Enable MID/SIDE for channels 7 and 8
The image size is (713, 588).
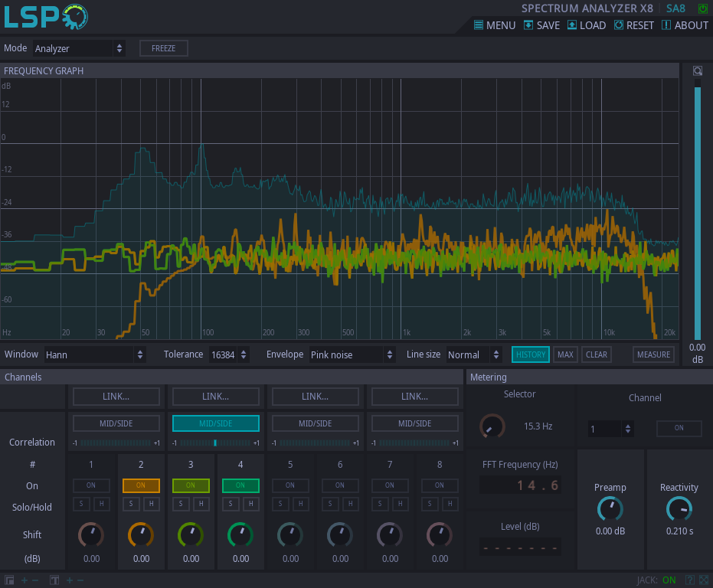point(415,423)
